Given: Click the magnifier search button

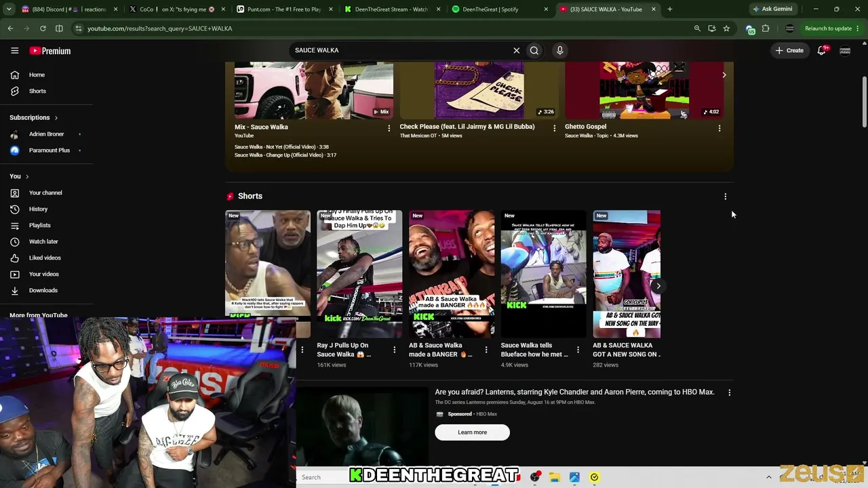Looking at the screenshot, I should (x=534, y=50).
